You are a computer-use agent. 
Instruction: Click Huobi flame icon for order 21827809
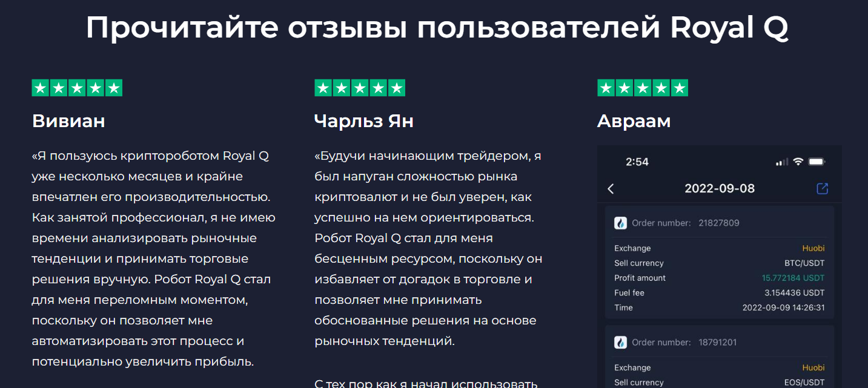[620, 223]
